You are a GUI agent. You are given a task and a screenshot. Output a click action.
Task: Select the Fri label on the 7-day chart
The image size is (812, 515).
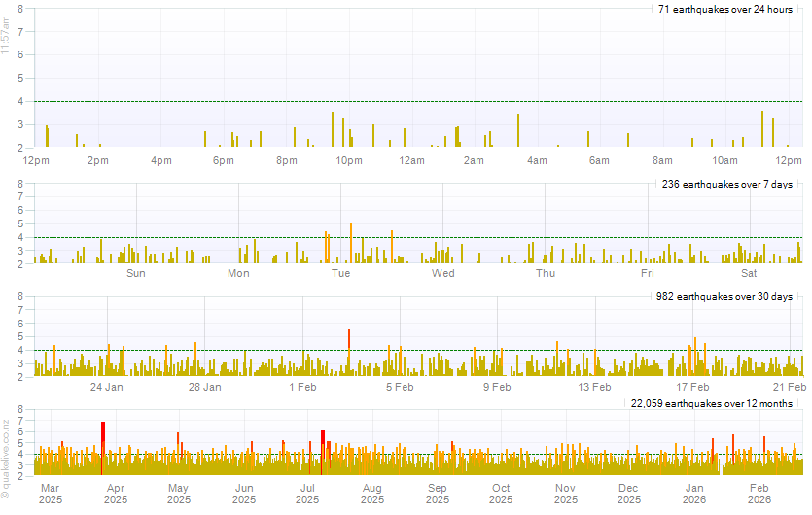click(648, 274)
